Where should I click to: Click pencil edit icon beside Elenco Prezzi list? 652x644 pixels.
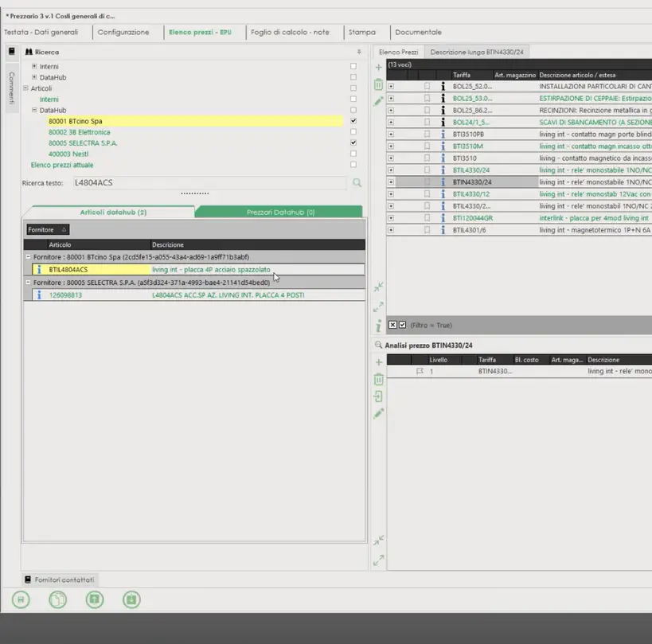[379, 102]
